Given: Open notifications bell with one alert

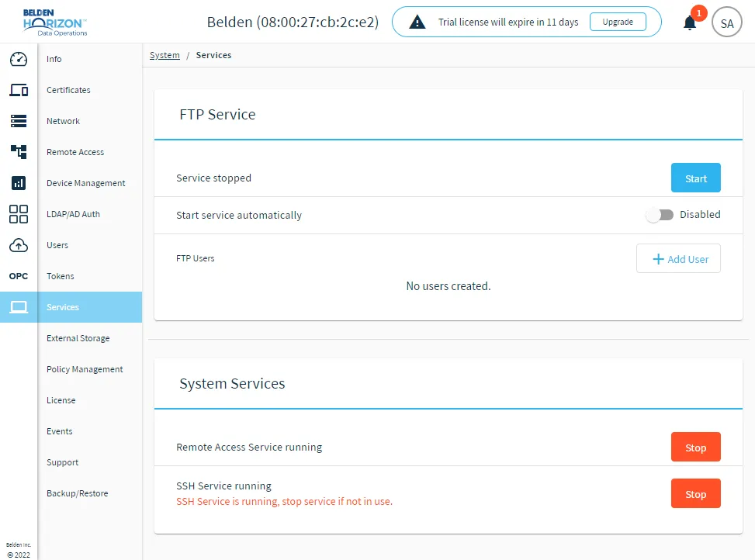Looking at the screenshot, I should pyautogui.click(x=690, y=22).
